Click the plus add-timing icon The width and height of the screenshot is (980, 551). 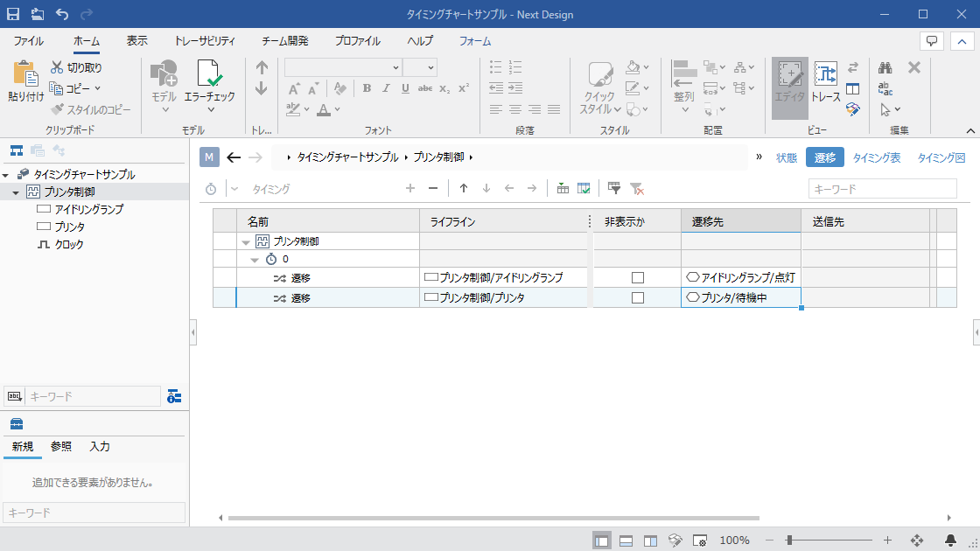coord(410,188)
